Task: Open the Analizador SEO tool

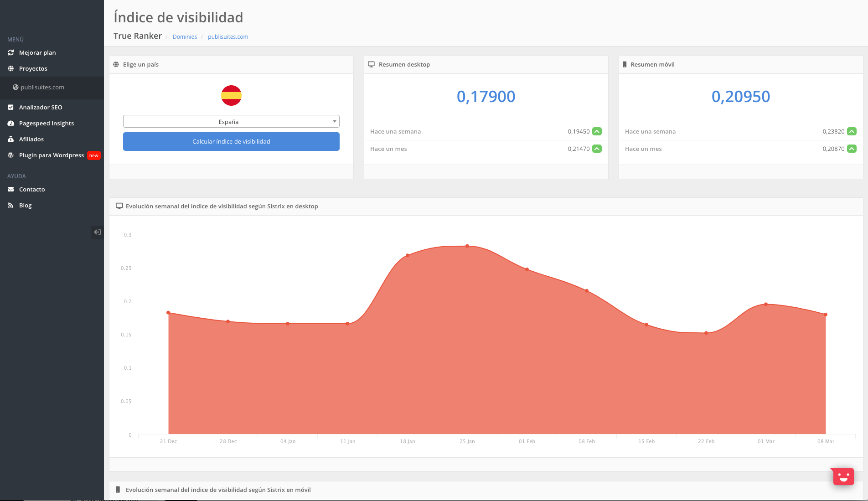Action: [x=41, y=107]
